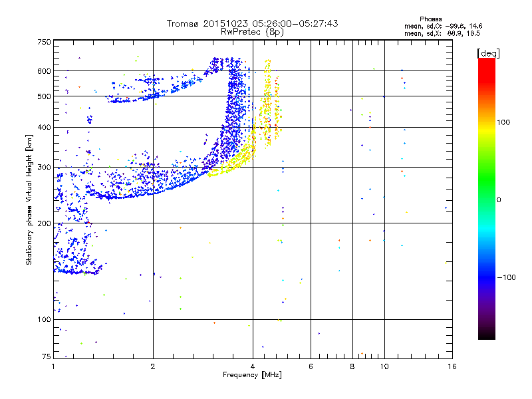Click the x-axis tick label 8
The image size is (532, 399).
coord(352,366)
